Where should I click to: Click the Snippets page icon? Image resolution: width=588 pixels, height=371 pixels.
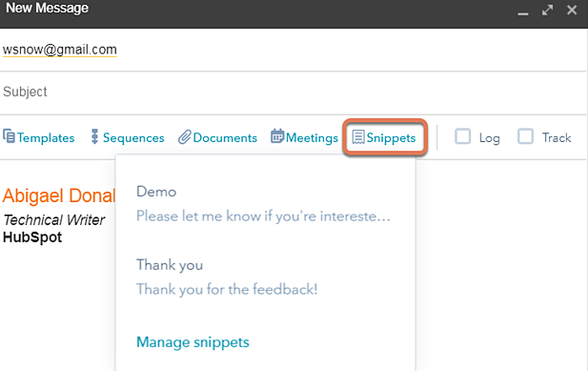pyautogui.click(x=358, y=137)
